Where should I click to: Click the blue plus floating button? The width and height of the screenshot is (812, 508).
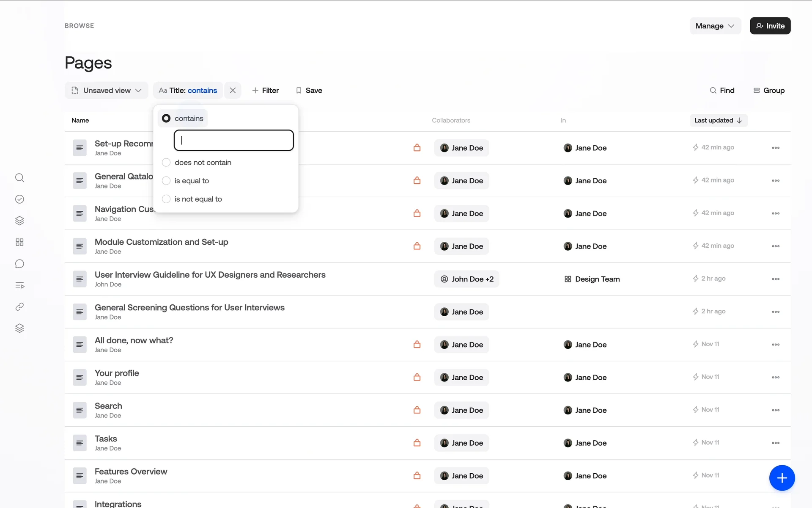pos(782,478)
